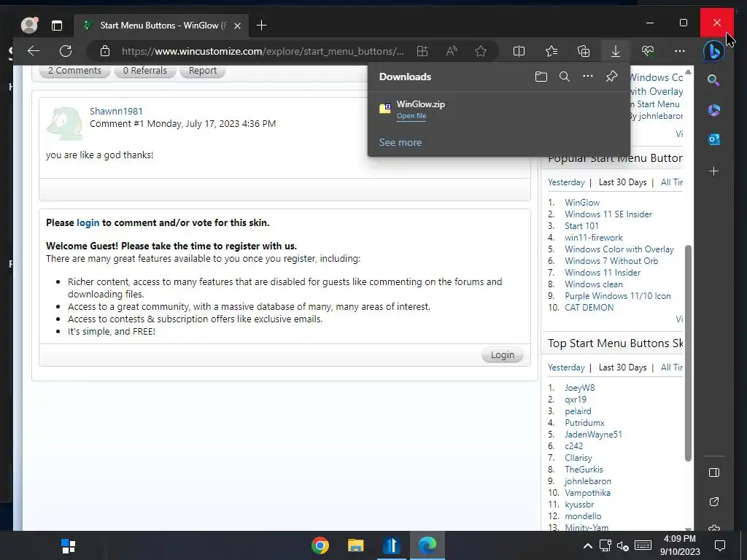Open Outlook icon in Edge sidebar

click(x=713, y=139)
